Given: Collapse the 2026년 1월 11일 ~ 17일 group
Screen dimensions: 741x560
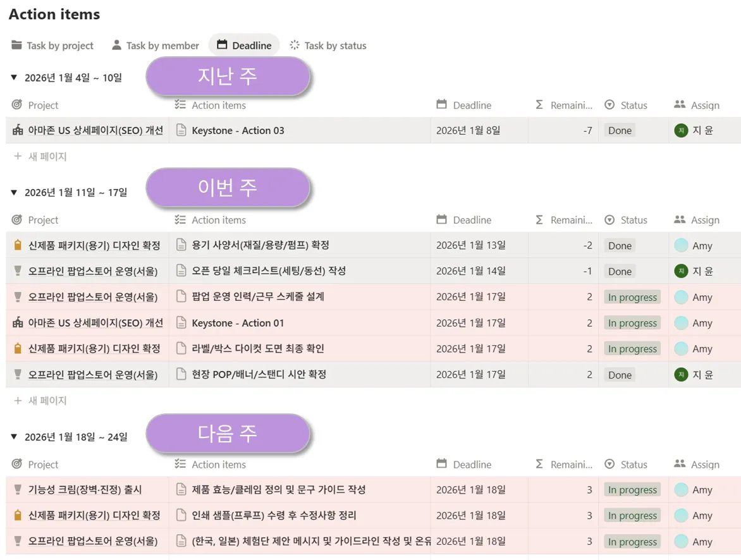Looking at the screenshot, I should click(14, 192).
